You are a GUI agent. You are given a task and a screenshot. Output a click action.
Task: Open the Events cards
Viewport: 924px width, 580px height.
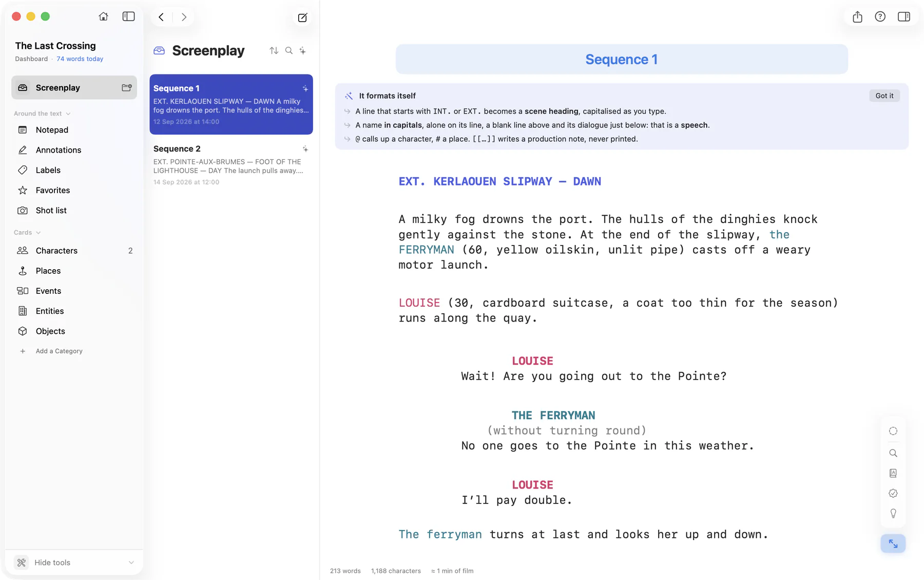74,291
